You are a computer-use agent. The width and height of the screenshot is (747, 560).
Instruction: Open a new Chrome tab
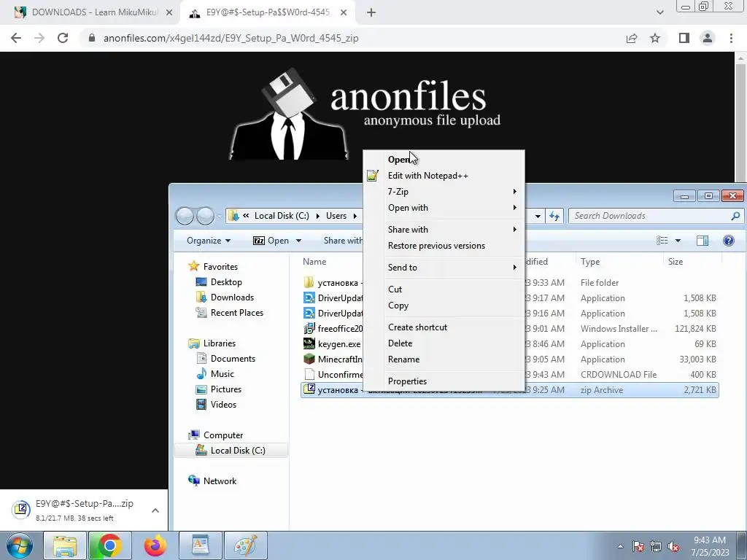[371, 13]
